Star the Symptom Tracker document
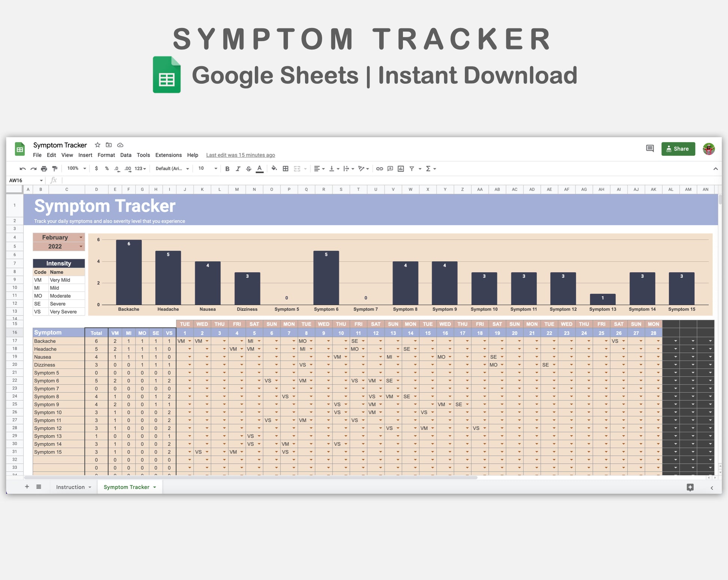This screenshot has height=580, width=728. tap(97, 145)
